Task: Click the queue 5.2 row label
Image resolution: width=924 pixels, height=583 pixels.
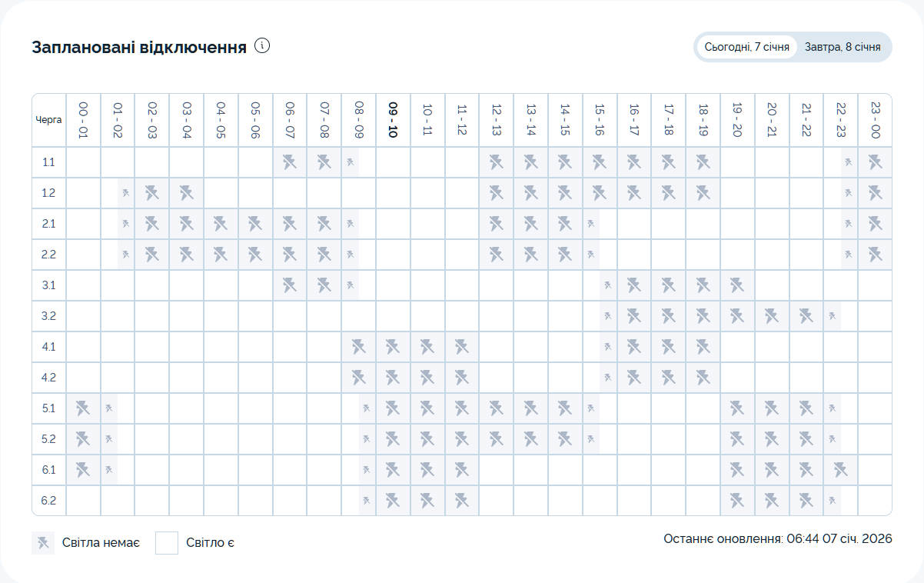Action: click(x=49, y=439)
